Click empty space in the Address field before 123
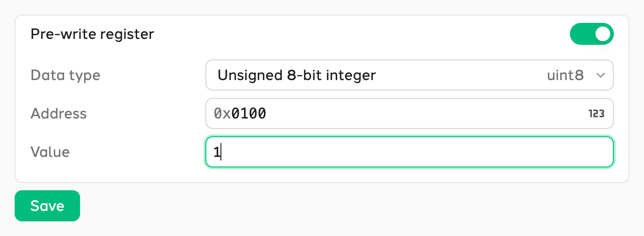 (x=425, y=113)
